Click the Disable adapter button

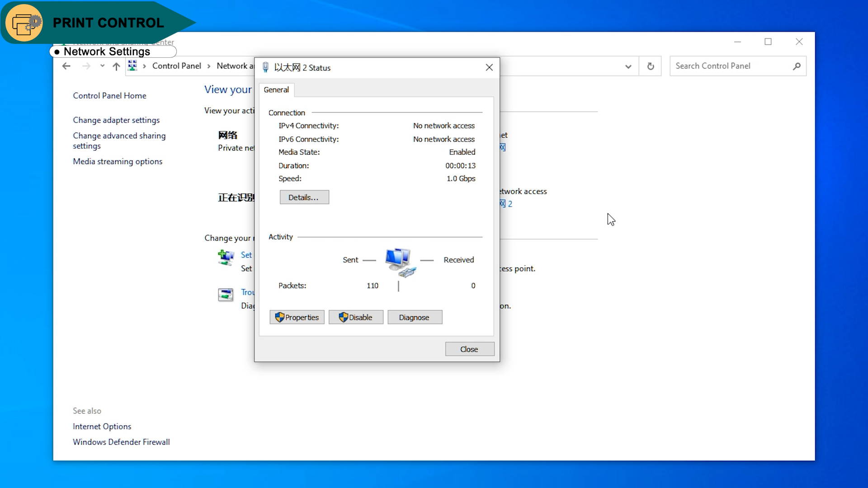coord(356,317)
